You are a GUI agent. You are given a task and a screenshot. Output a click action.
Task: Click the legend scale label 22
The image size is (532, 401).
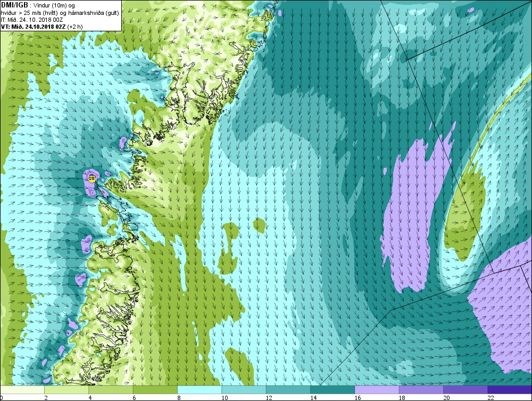pyautogui.click(x=491, y=398)
